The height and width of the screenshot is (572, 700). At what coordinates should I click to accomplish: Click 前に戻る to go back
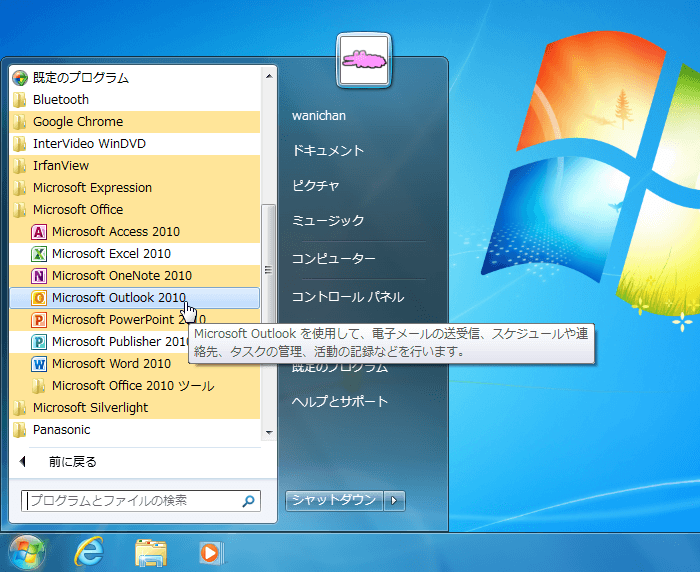tap(72, 462)
